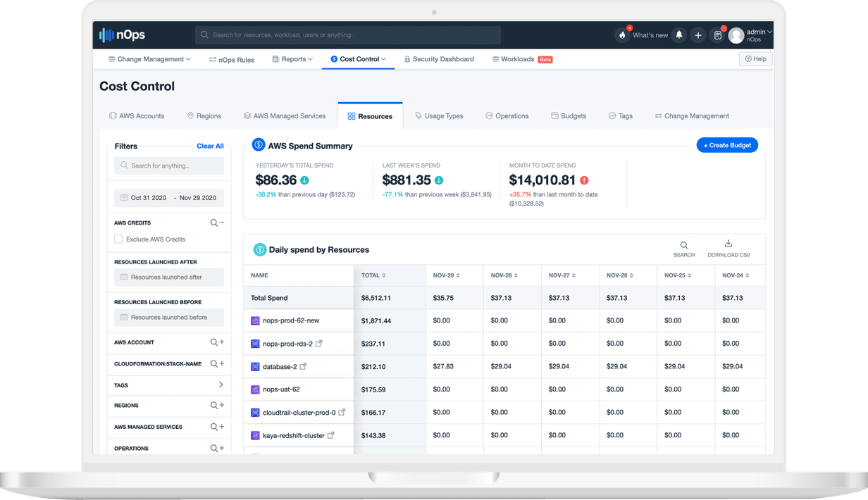Click the Help button

tap(755, 59)
